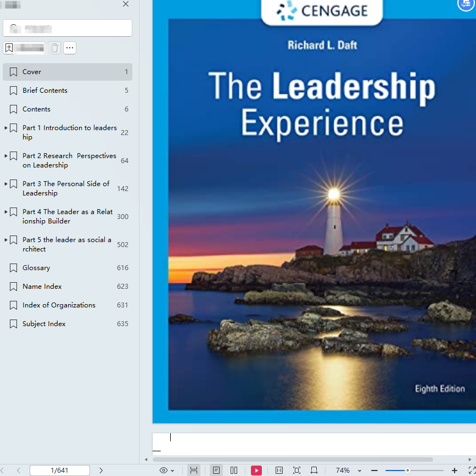Screen dimensions: 476x476
Task: Go to the Contents bookmark
Action: 68,109
